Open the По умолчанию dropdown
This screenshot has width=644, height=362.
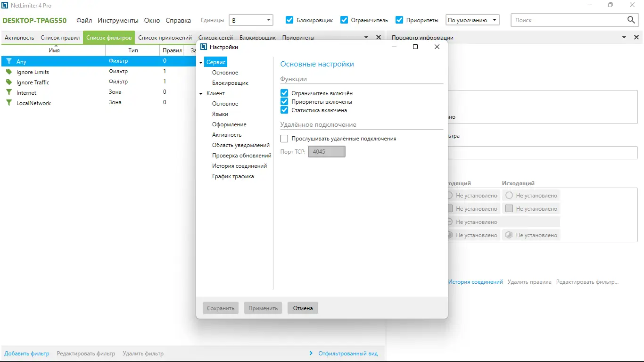click(x=472, y=20)
